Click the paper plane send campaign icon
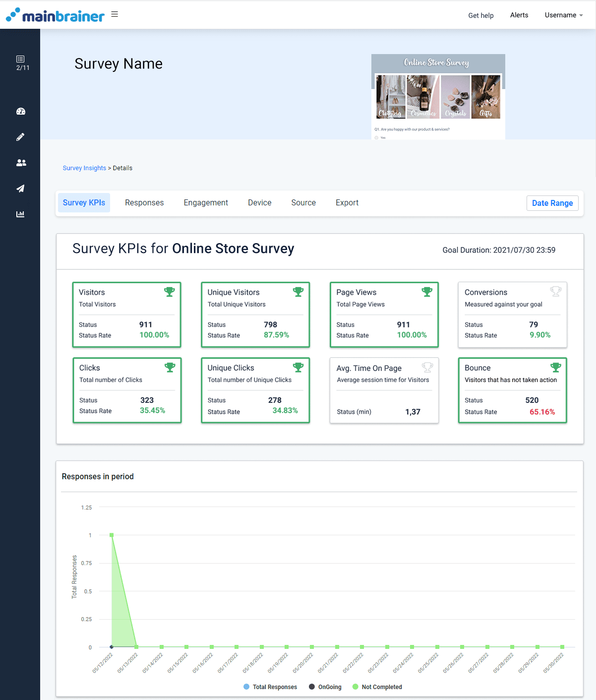Screen dimensions: 596x700 (20, 189)
